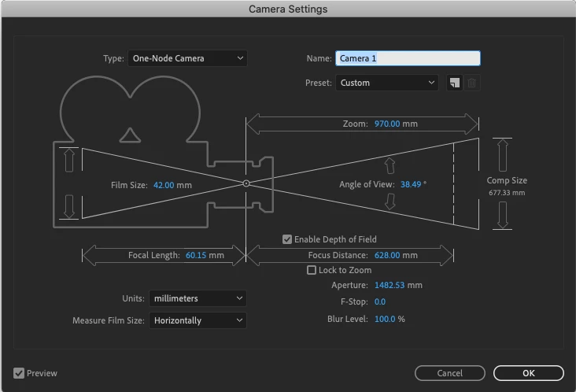Click the OK button
The height and width of the screenshot is (392, 576).
pyautogui.click(x=529, y=373)
